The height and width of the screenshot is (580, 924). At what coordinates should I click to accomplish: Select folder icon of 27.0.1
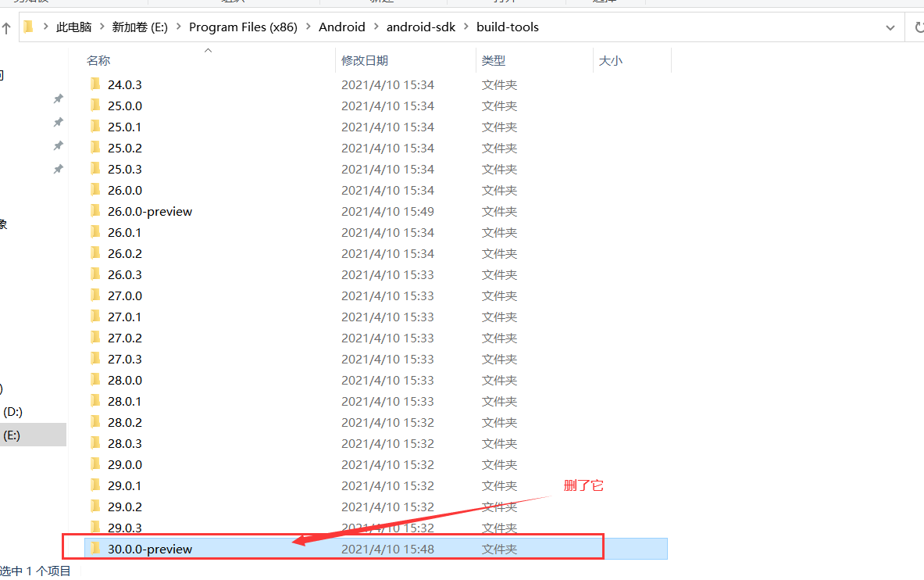click(x=95, y=317)
